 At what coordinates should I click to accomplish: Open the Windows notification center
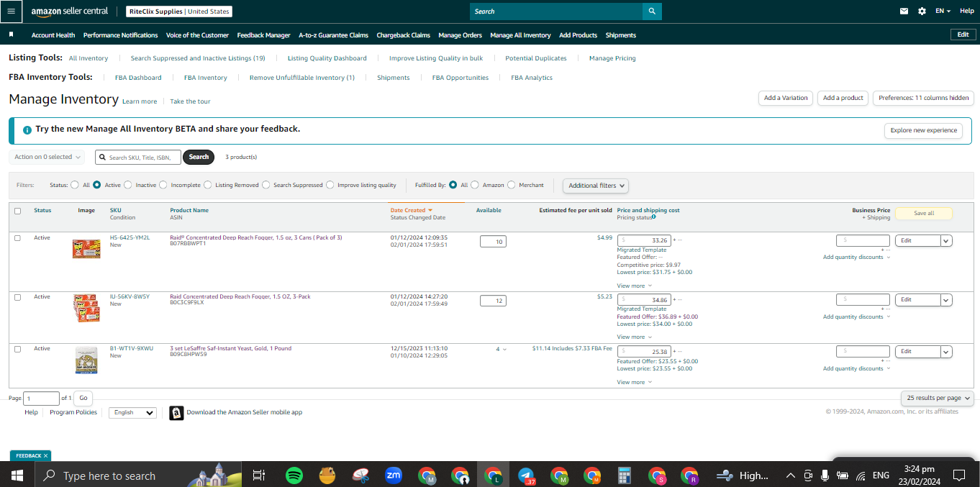point(958,475)
